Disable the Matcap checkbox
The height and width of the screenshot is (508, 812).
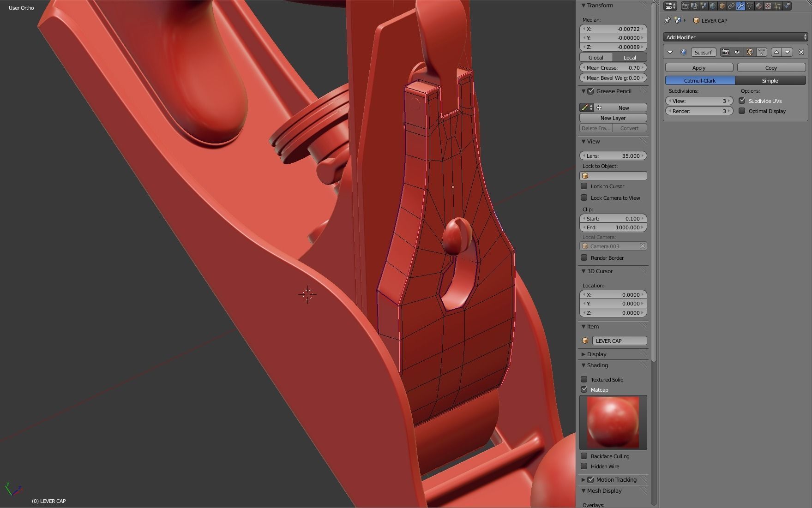click(x=584, y=389)
